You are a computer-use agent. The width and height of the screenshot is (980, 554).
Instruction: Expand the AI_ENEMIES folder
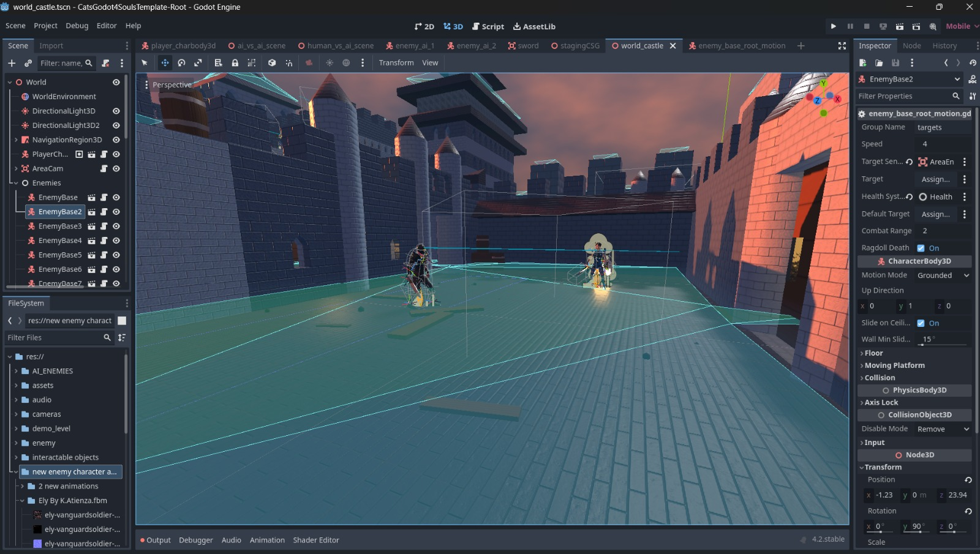pyautogui.click(x=16, y=371)
